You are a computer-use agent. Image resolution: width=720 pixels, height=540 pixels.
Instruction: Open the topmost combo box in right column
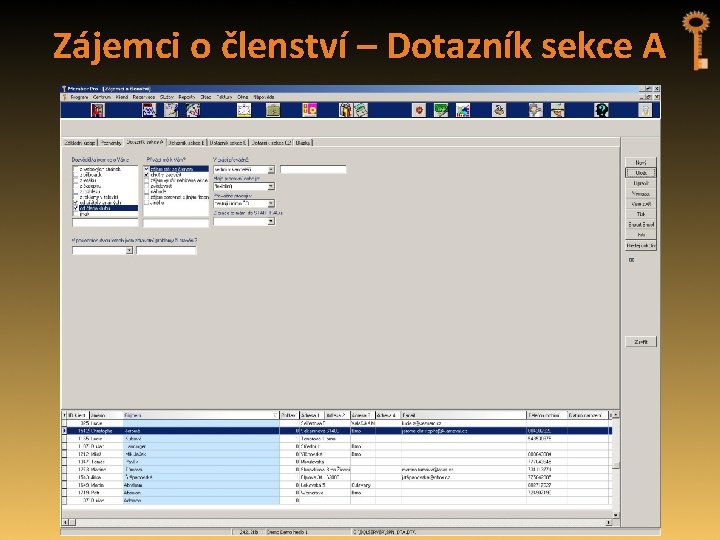click(x=271, y=169)
